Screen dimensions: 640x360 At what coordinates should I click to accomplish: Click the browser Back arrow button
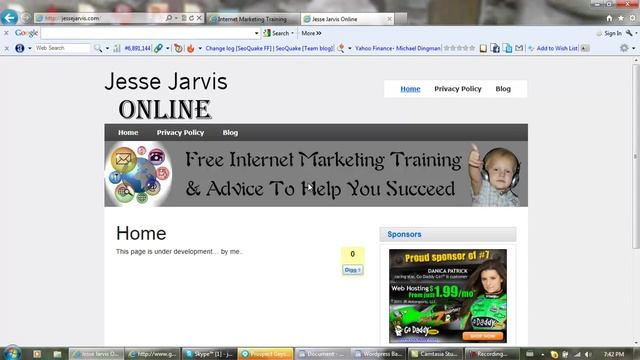tap(9, 18)
